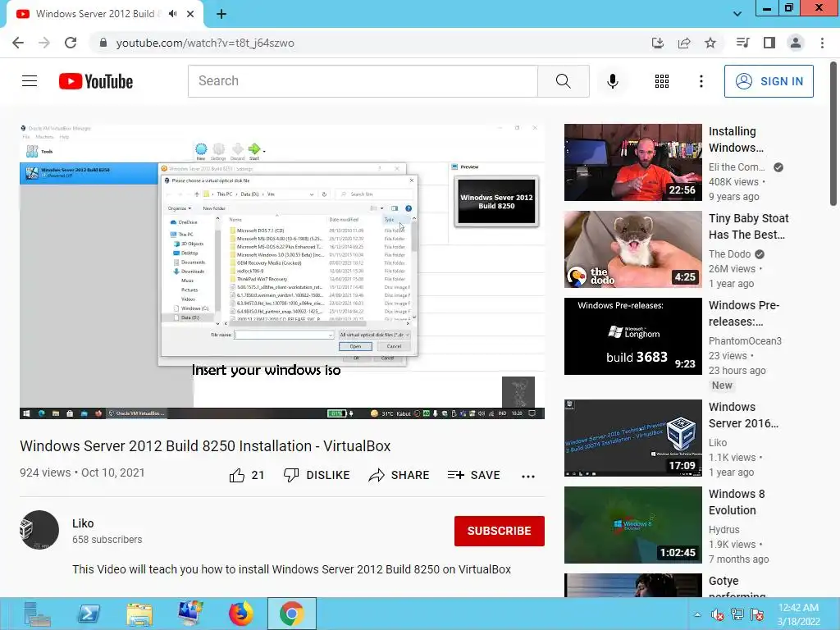The width and height of the screenshot is (840, 630).
Task: Show hidden system tray icons
Action: click(x=697, y=614)
